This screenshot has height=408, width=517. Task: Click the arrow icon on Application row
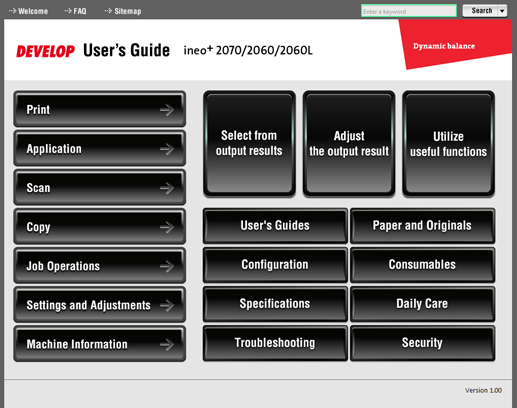tap(167, 149)
